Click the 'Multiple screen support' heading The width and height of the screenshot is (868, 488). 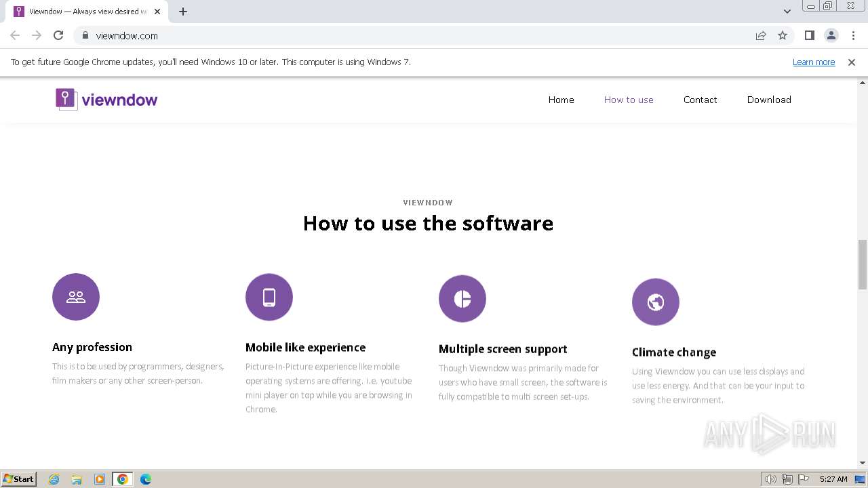(502, 349)
